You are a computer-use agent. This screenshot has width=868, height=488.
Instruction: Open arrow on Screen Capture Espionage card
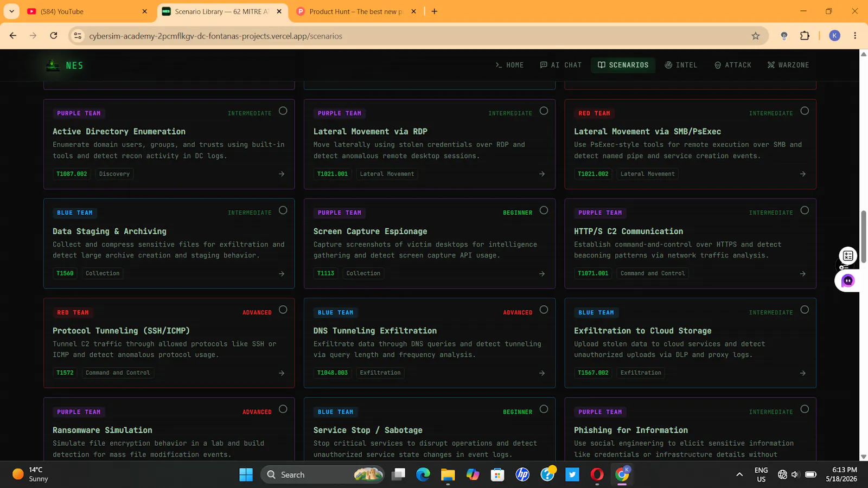click(x=542, y=274)
